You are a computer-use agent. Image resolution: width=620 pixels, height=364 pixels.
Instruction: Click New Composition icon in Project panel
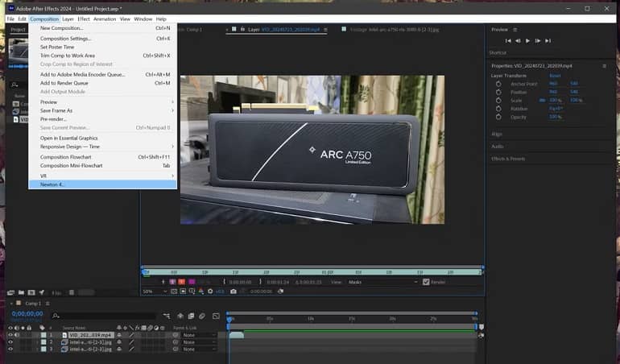coord(31,293)
